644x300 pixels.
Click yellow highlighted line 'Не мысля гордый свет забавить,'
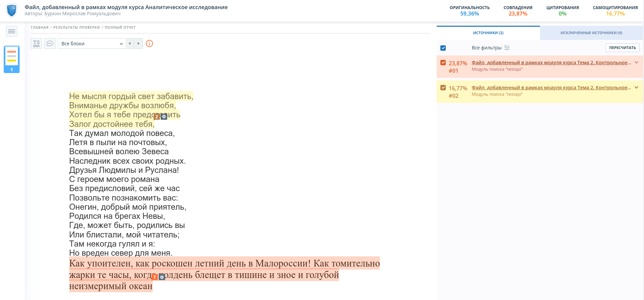tap(131, 96)
